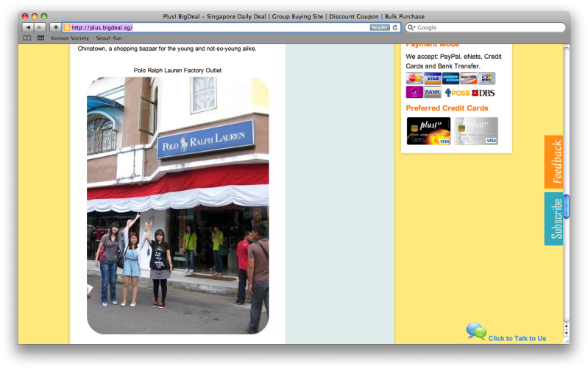Open the orange Feedback side tab
This screenshot has height=369, width=588.
coord(553,162)
